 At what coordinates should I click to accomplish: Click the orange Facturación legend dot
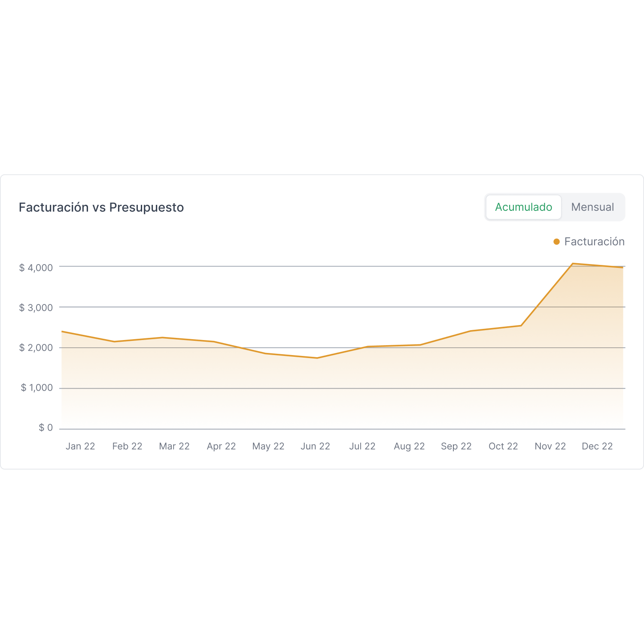tap(556, 242)
